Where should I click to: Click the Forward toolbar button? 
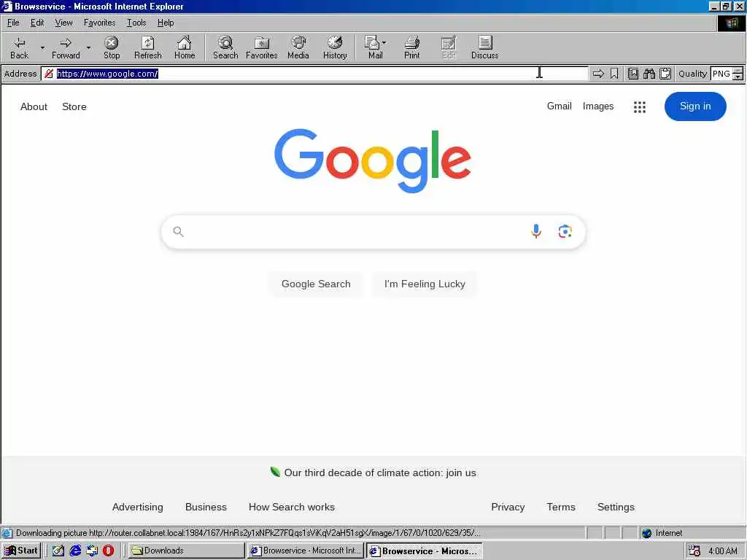click(x=66, y=47)
